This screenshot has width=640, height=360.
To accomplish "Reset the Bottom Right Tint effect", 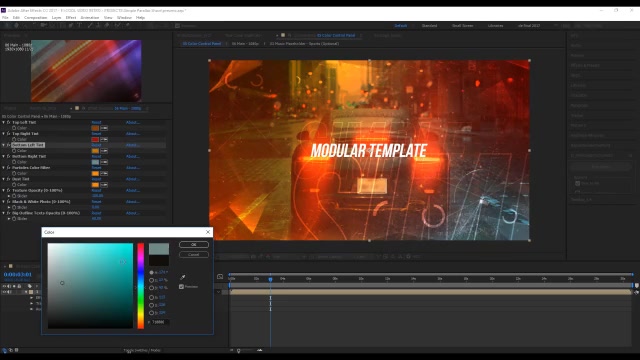I will [96, 156].
